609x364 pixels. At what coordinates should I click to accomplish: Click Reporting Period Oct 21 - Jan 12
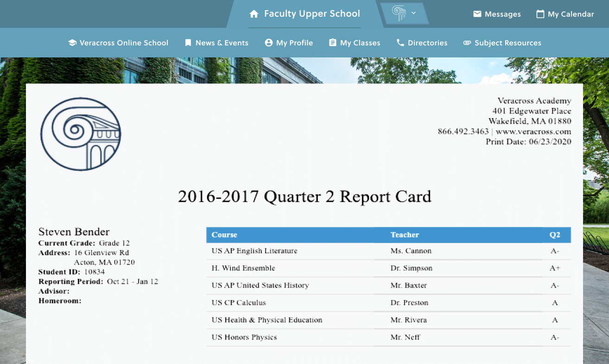click(x=98, y=282)
